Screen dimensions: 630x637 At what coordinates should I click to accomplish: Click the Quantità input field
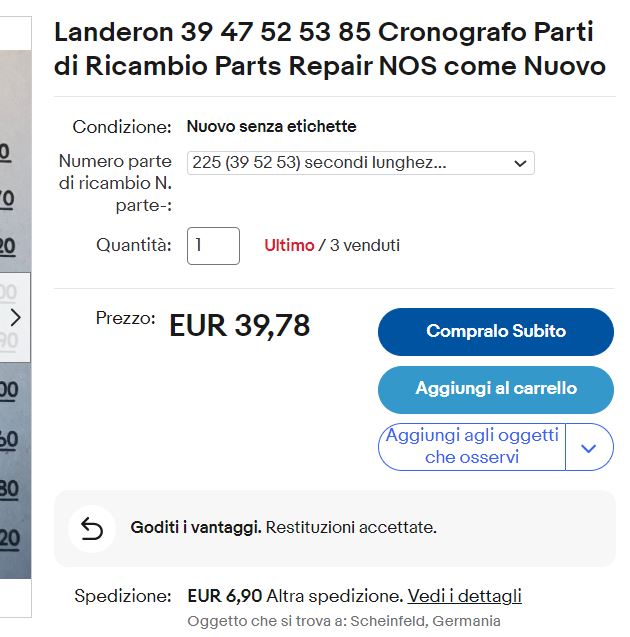pos(213,246)
